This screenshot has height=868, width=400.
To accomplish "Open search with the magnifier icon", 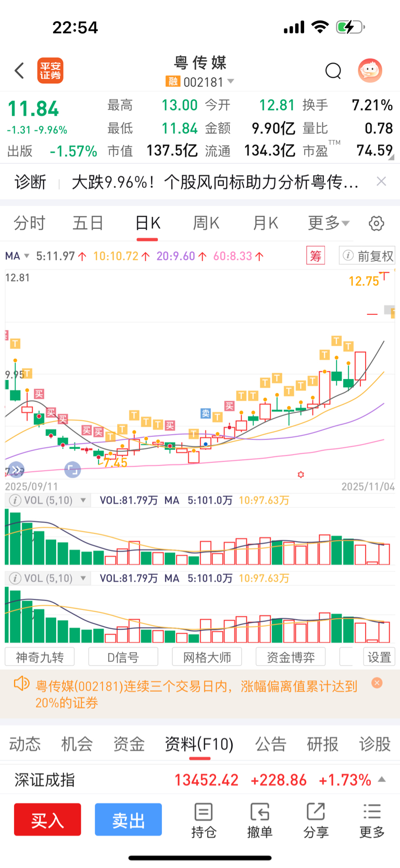I will (x=333, y=70).
